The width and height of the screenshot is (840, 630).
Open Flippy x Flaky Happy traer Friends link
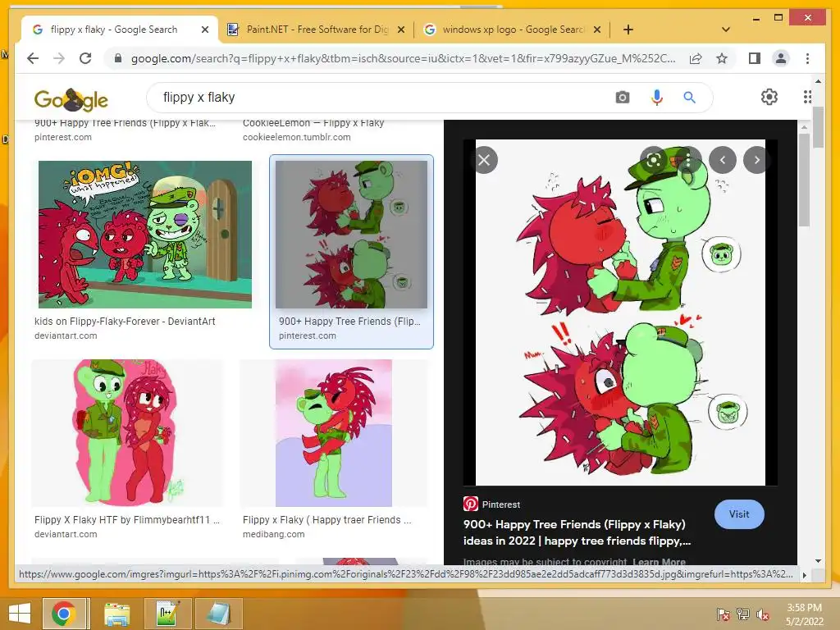326,519
